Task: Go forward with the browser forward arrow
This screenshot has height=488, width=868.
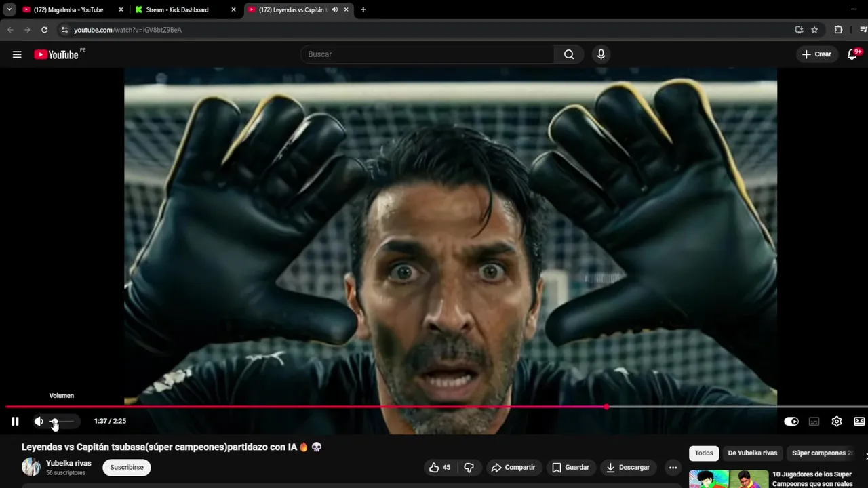Action: (x=27, y=30)
